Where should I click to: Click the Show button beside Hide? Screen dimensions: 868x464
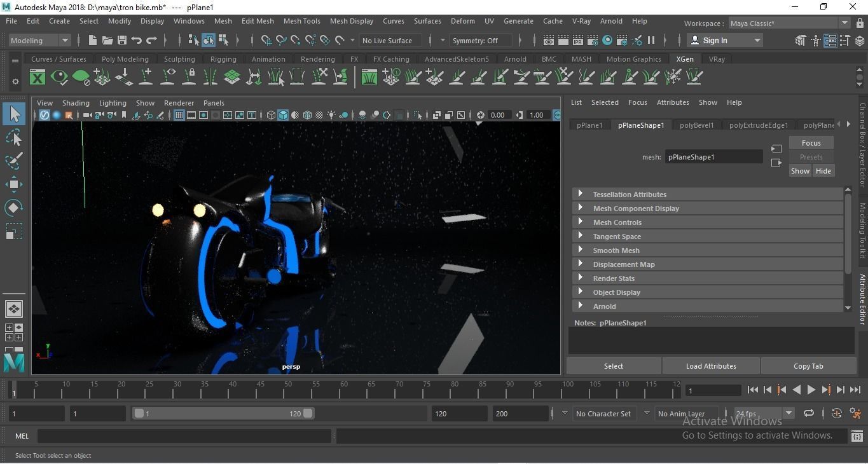coord(800,171)
